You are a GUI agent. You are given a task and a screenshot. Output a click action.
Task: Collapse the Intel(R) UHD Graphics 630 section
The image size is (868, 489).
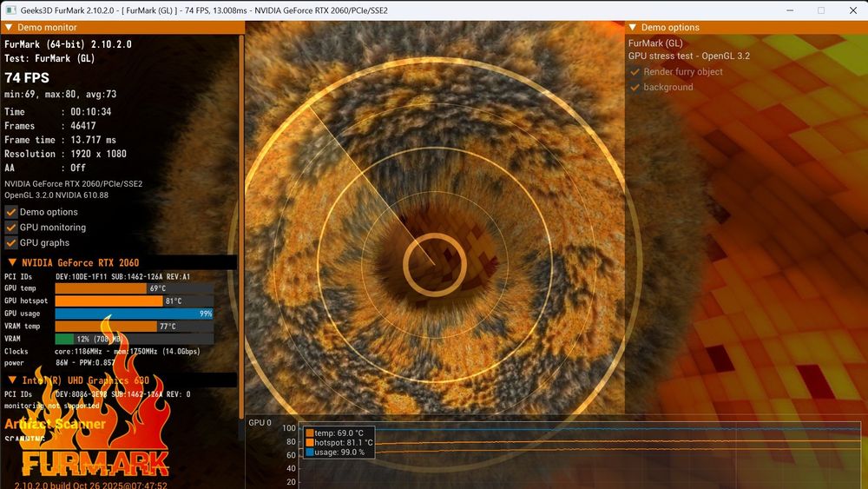(x=12, y=380)
